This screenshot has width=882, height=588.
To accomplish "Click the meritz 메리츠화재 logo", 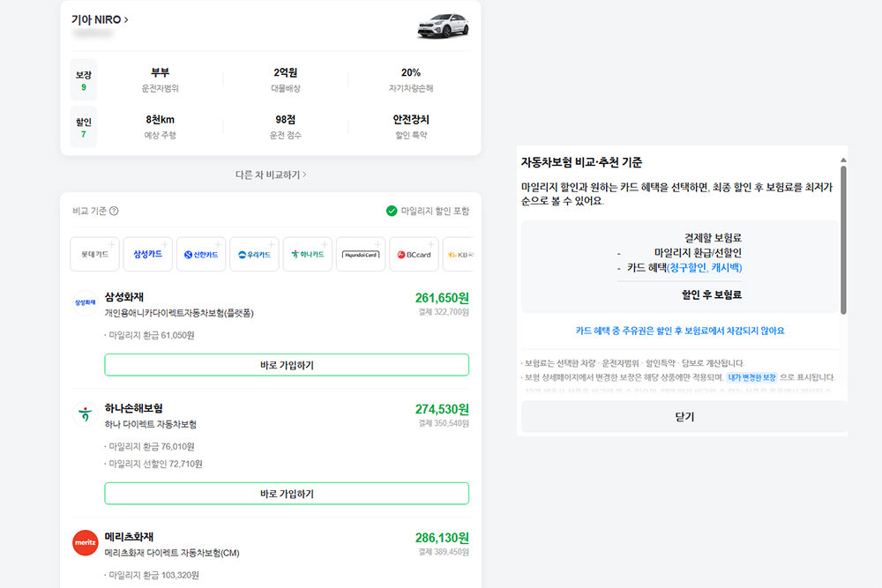I will pyautogui.click(x=85, y=542).
